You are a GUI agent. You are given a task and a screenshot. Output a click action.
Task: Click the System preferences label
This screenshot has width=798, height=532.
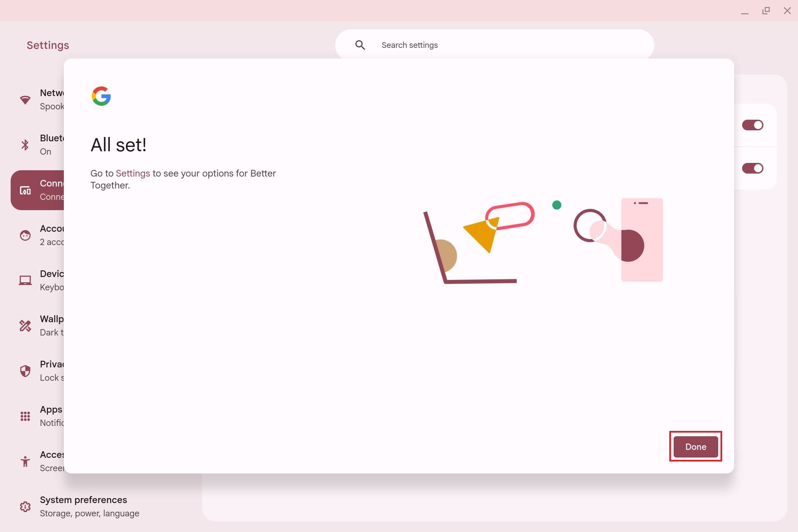point(83,499)
